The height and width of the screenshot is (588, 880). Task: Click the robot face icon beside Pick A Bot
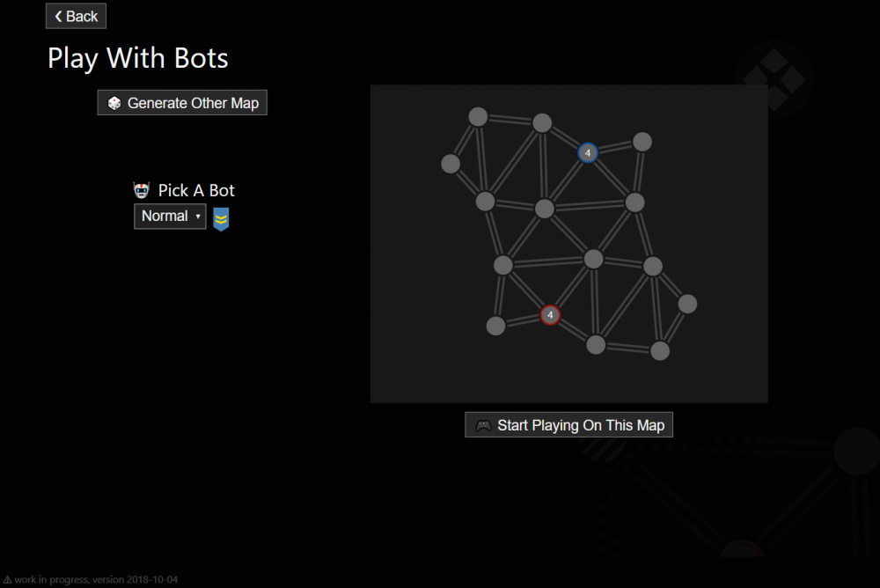coord(142,190)
